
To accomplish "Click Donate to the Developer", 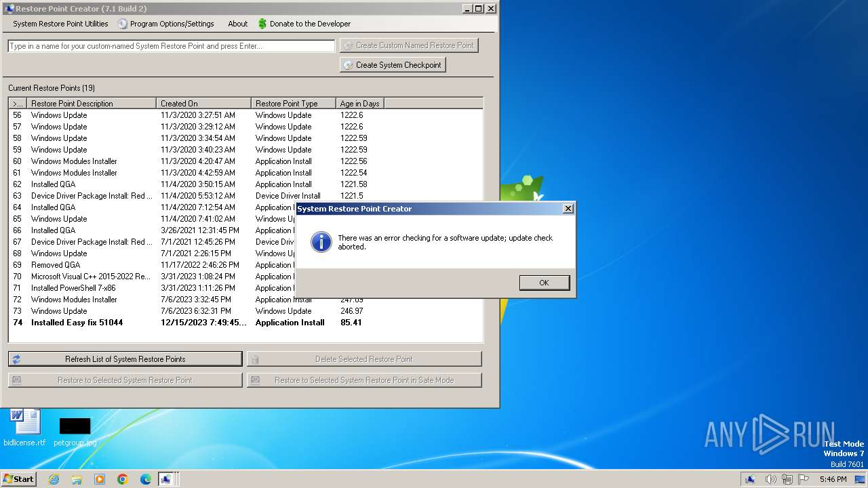I will (304, 24).
